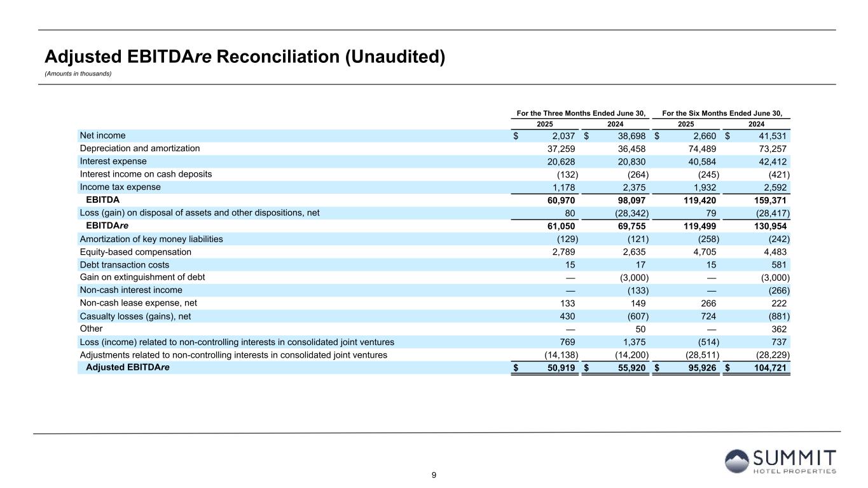Click the Depreciation and amortization row label
Viewport: 868px width, 488px height.
[x=139, y=148]
